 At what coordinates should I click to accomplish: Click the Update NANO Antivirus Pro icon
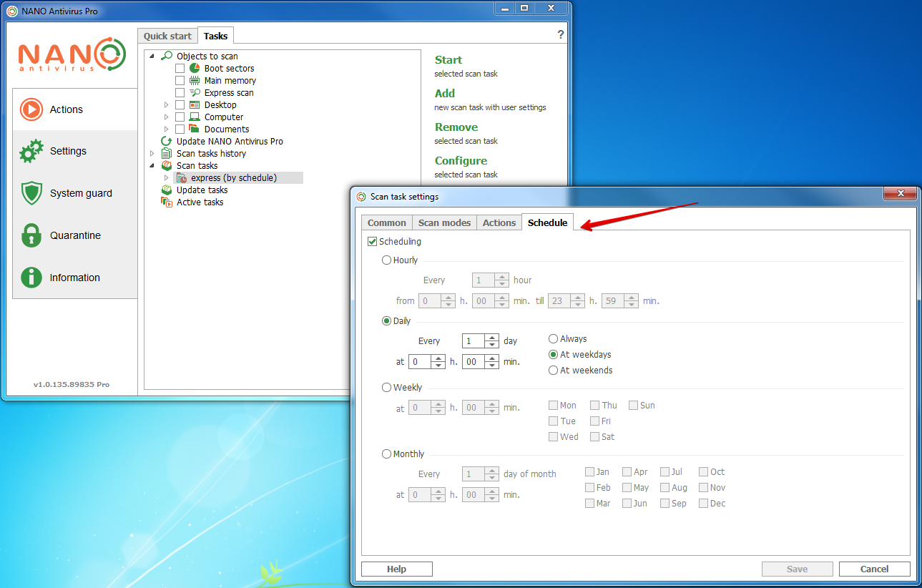point(167,142)
